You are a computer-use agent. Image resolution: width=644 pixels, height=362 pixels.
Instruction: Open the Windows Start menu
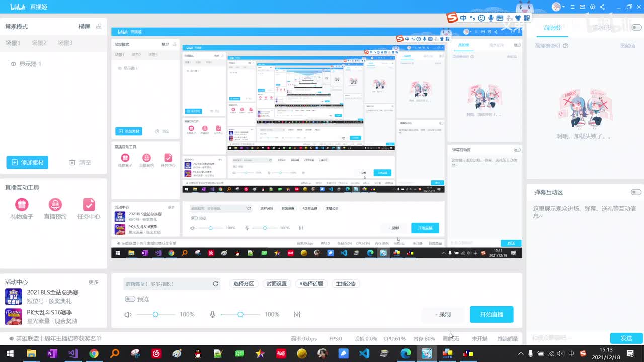10,354
